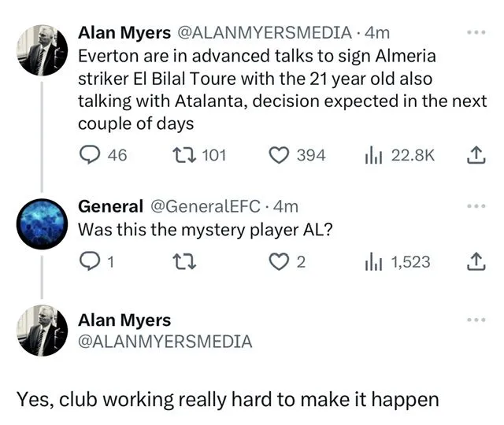
Task: Share Alan Myers' top tweet
Action: [x=475, y=155]
